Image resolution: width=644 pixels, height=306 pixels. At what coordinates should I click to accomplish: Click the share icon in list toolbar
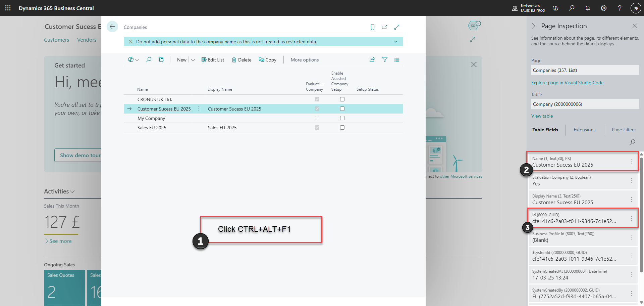tap(372, 59)
